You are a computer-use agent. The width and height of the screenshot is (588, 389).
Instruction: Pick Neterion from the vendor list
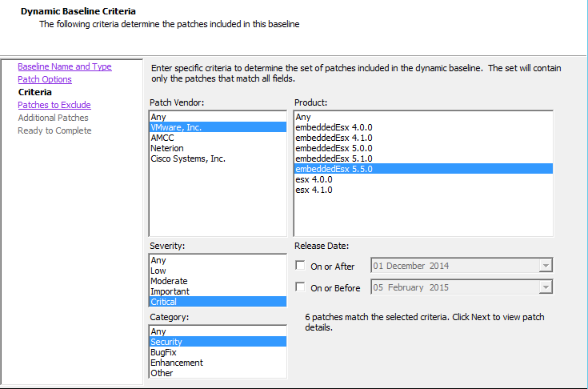pos(167,148)
